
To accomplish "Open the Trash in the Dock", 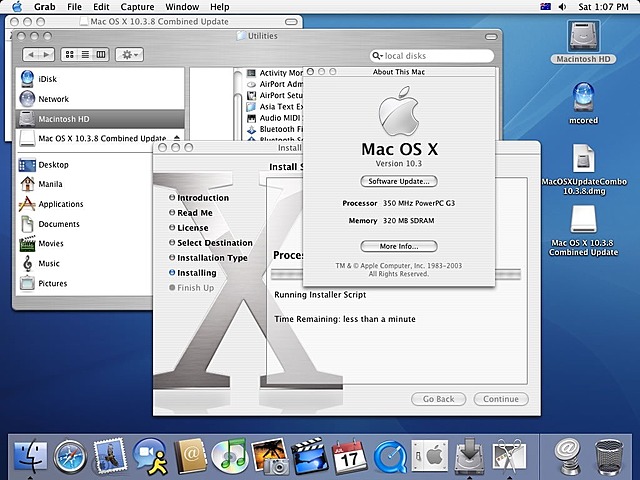I will 609,457.
